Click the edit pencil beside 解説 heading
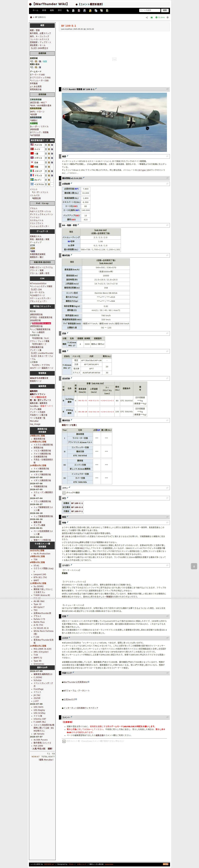199x868 pixels. [68, 516]
